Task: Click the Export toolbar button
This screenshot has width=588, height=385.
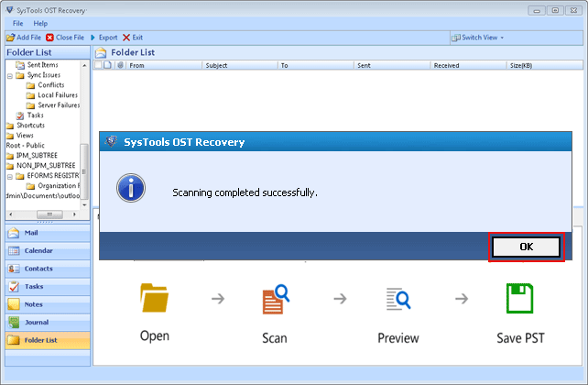Action: [x=103, y=38]
